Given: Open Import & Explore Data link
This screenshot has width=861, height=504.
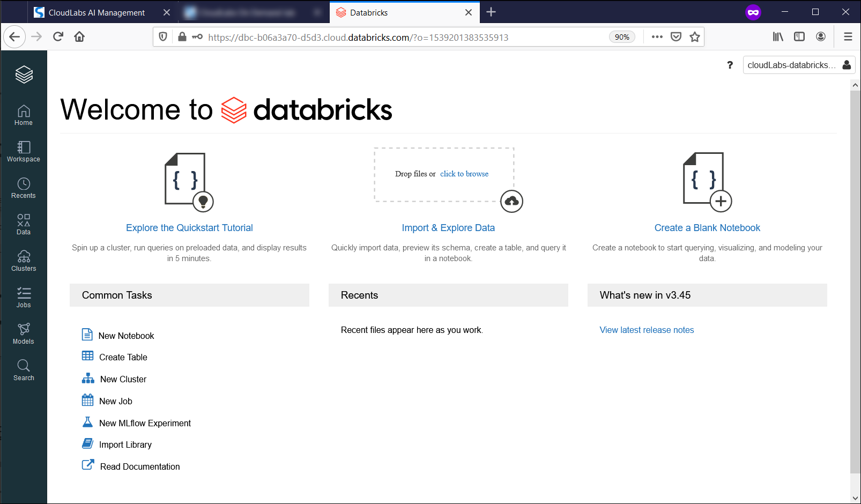Looking at the screenshot, I should (x=448, y=228).
